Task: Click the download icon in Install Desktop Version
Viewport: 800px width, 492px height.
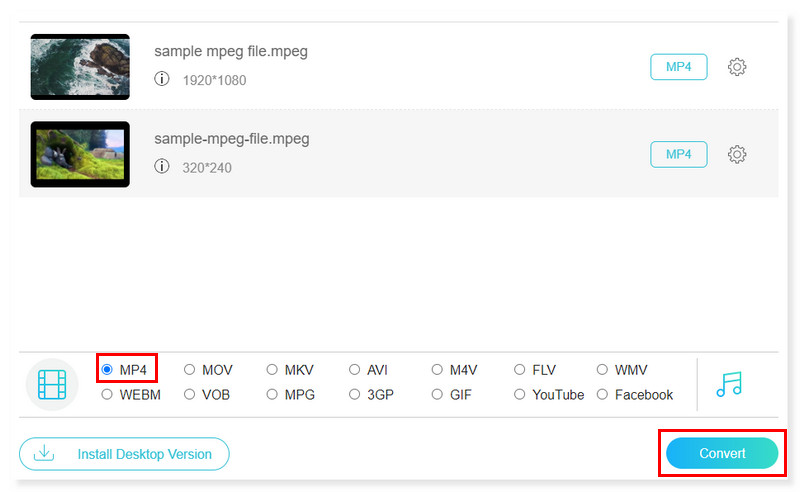Action: 43,453
